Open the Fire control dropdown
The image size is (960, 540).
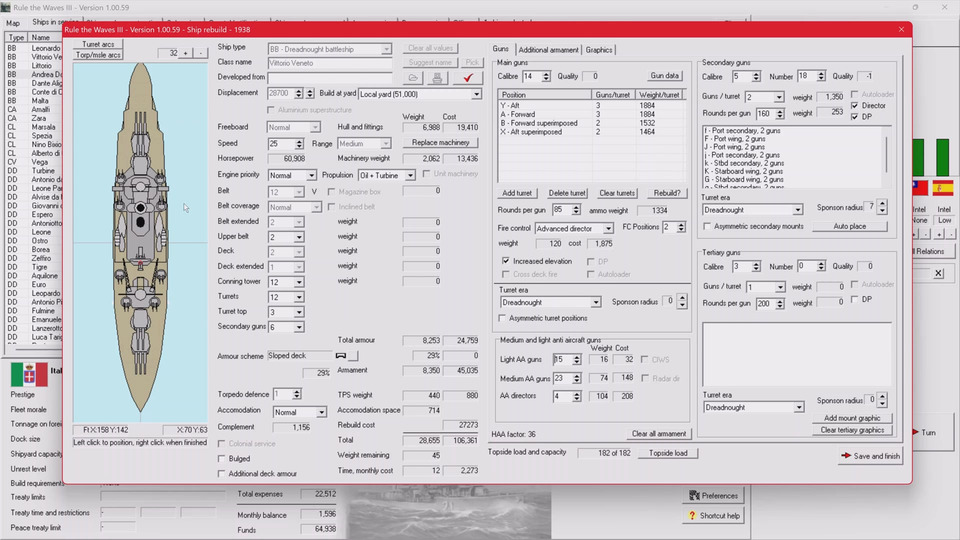pos(608,228)
